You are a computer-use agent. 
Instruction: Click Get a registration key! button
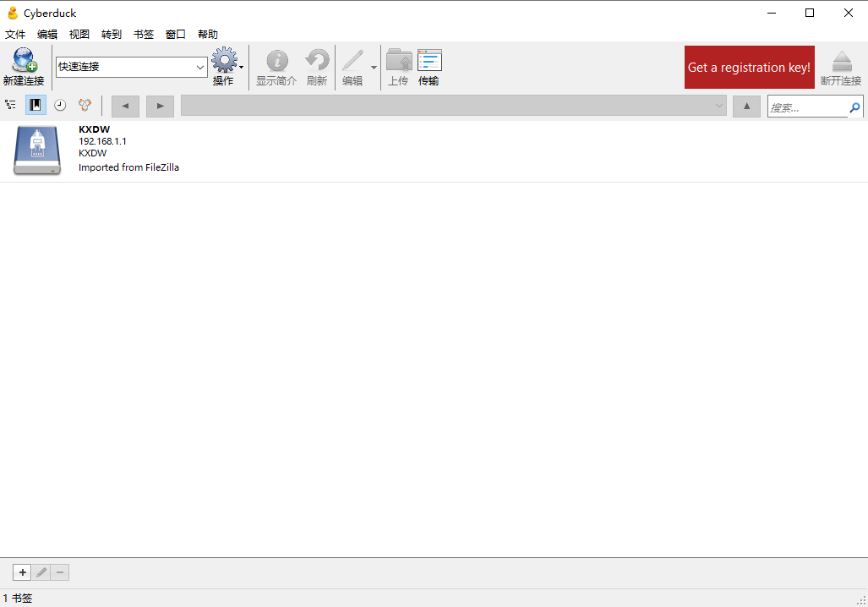pos(750,67)
